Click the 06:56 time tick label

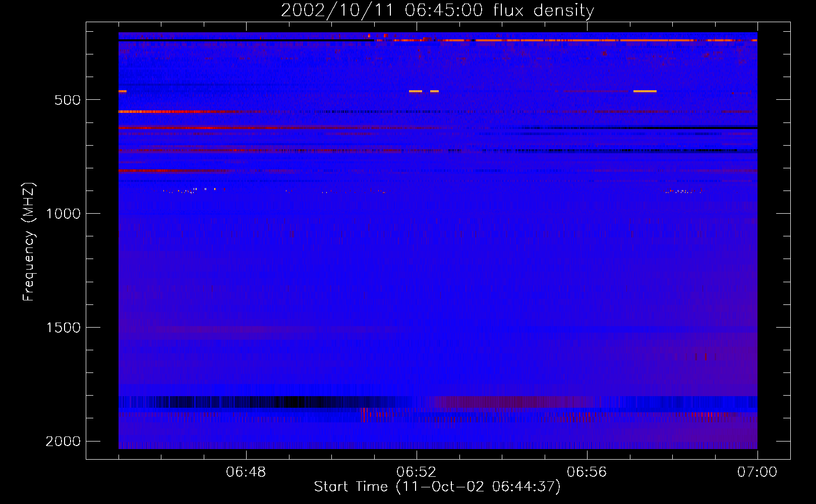pos(587,472)
